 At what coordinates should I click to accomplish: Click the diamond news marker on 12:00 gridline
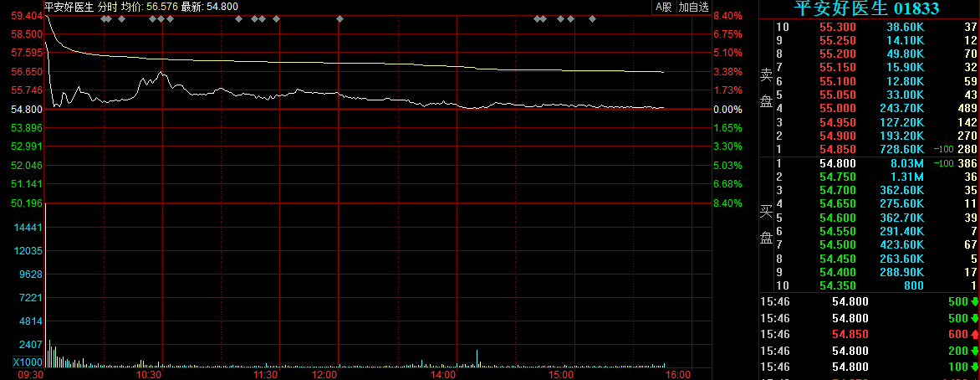340,18
